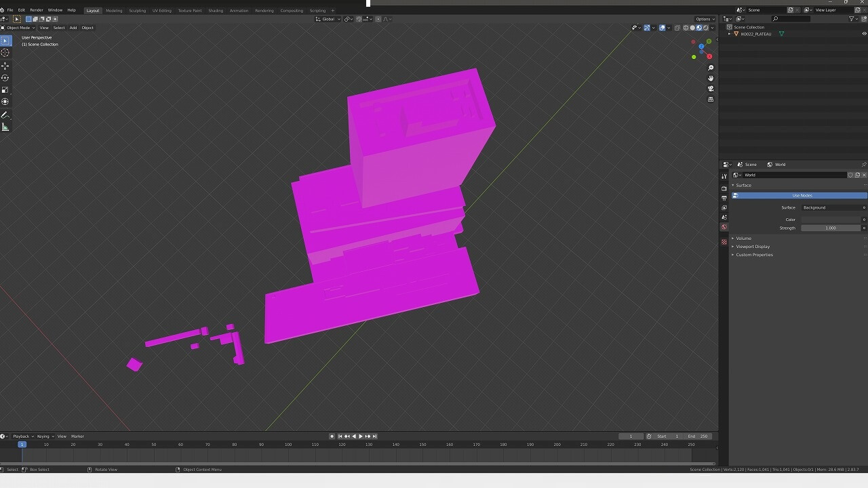This screenshot has width=868, height=488.
Task: Activate the Rotate tool
Action: tap(5, 78)
